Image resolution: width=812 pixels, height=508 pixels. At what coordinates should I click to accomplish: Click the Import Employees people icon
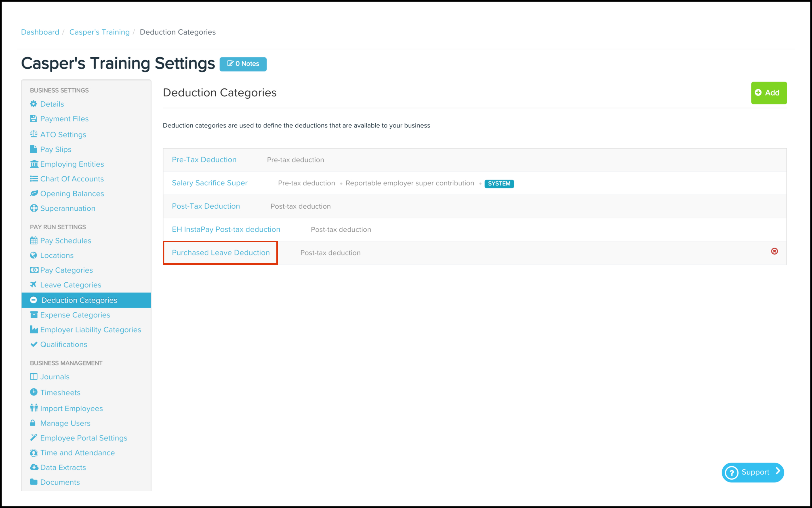[x=34, y=408]
